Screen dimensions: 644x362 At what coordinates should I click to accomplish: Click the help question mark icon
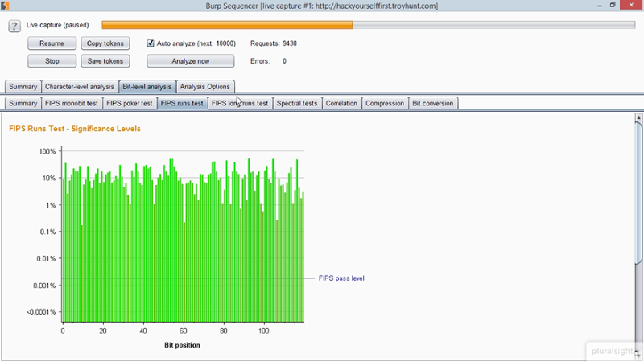pos(14,26)
